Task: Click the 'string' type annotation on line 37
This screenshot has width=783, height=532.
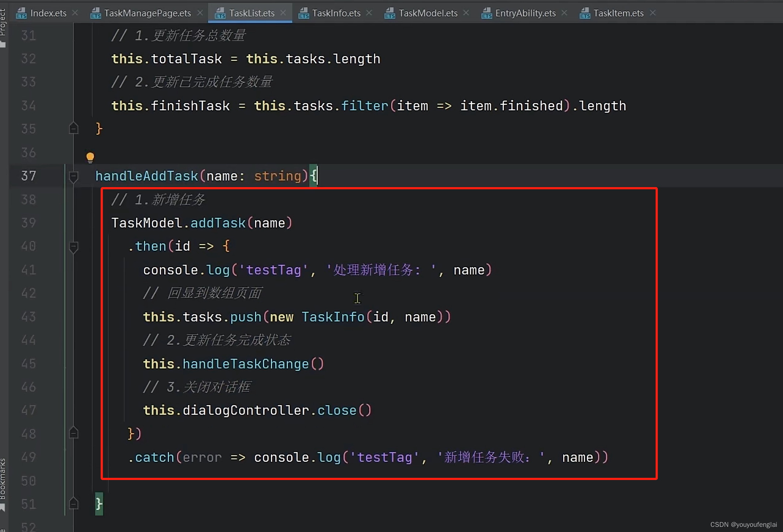Action: click(x=277, y=176)
